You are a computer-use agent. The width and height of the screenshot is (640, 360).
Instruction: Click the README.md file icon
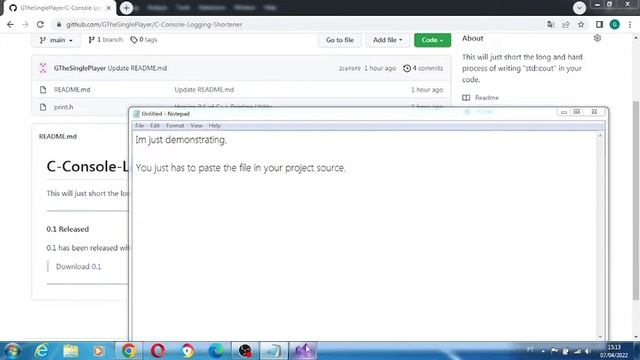(43, 89)
